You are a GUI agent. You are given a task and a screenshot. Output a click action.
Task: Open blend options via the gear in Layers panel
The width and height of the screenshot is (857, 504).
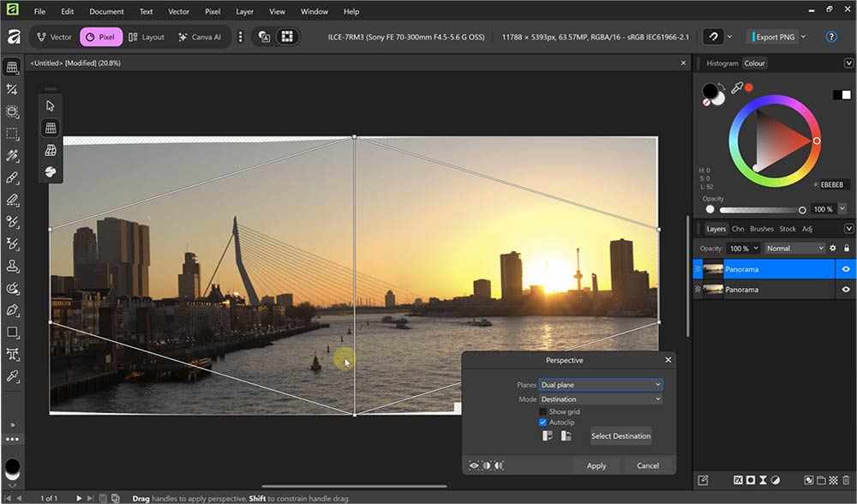[832, 248]
